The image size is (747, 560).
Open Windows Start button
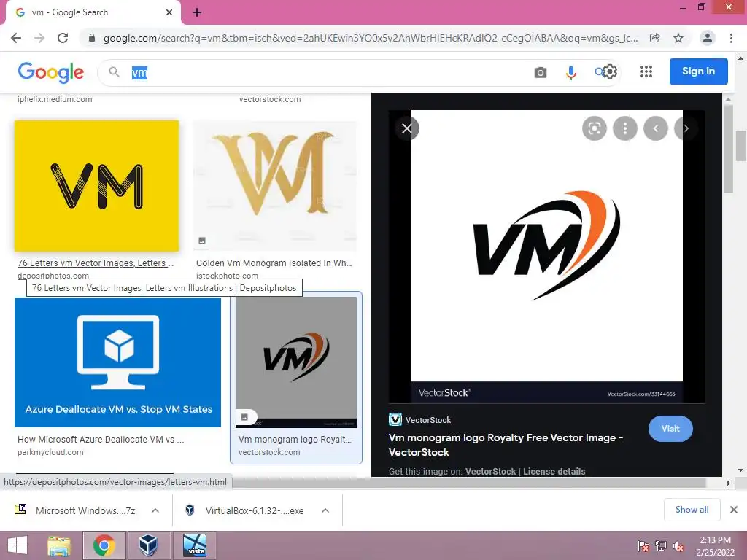[18, 545]
